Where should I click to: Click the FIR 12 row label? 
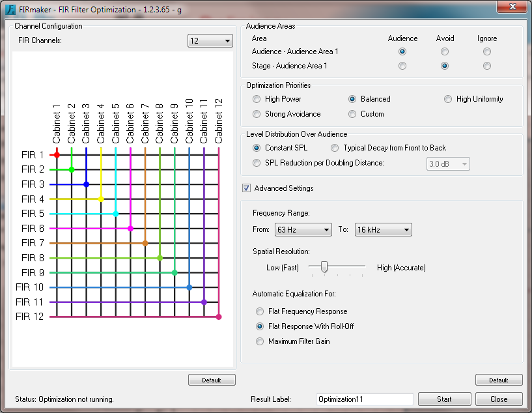coord(29,317)
